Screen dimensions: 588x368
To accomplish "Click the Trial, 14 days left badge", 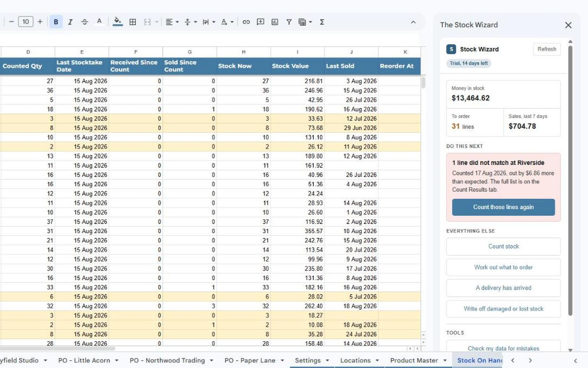I will coord(469,63).
